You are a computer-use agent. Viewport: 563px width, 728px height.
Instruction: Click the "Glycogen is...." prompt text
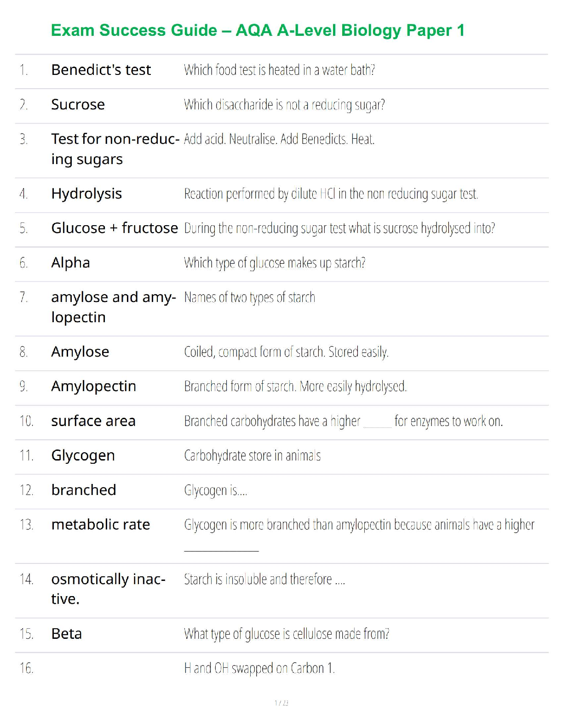tap(215, 490)
